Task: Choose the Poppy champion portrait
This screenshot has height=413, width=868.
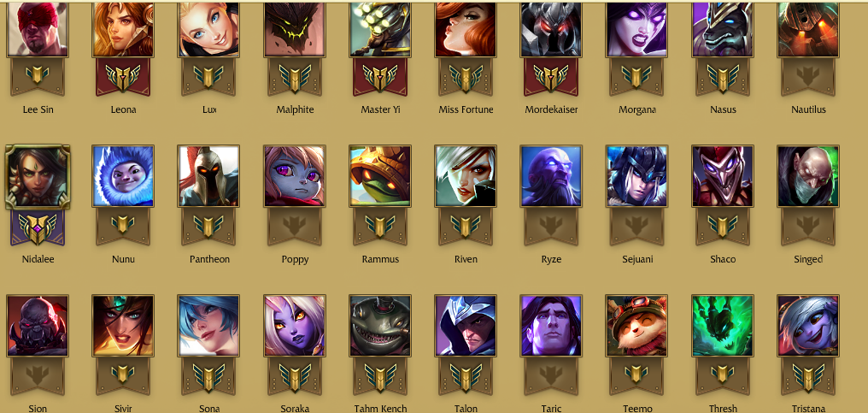Action: pos(295,176)
